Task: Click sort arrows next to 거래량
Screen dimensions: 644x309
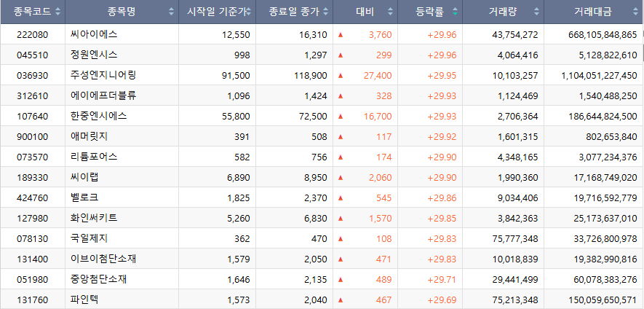Action: click(x=537, y=12)
